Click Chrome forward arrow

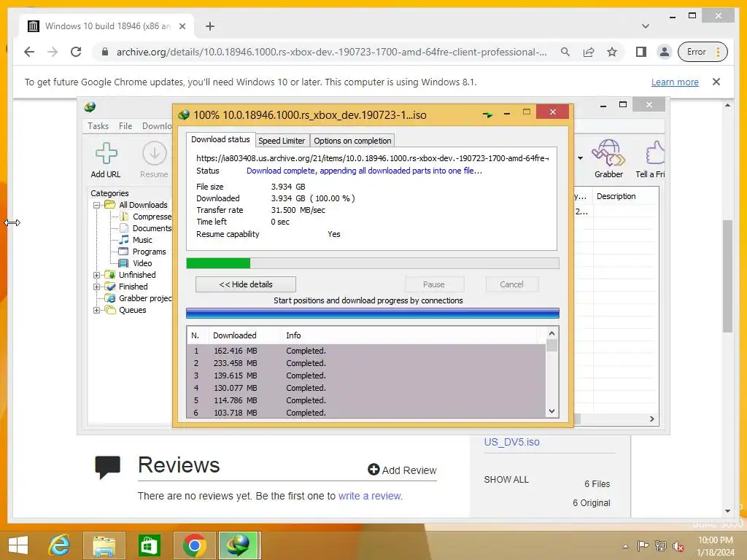click(53, 52)
